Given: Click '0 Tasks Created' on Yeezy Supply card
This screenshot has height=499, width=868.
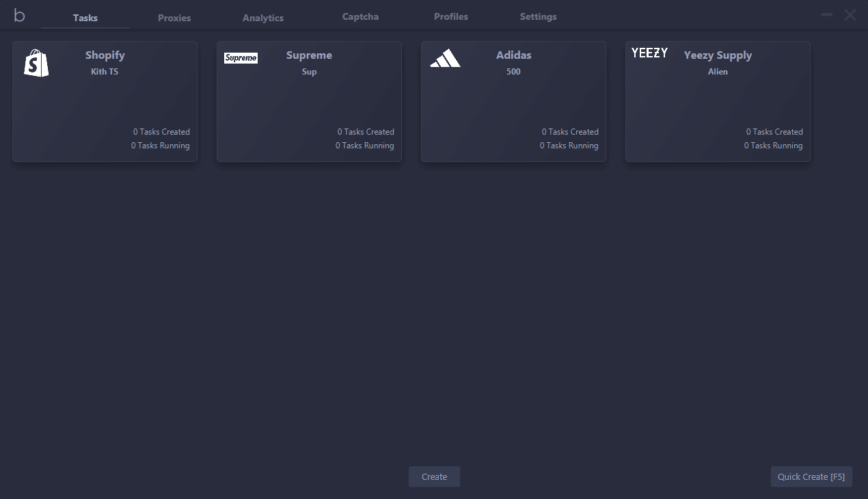Looking at the screenshot, I should click(774, 132).
